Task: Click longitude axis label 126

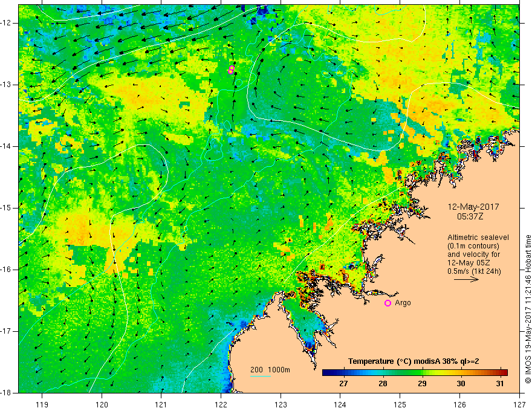Action: pyautogui.click(x=459, y=404)
